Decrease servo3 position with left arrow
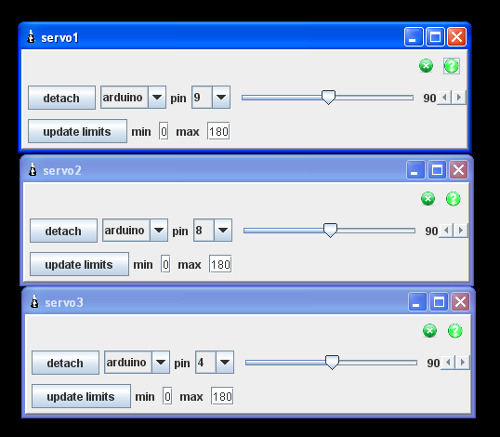 tap(448, 362)
